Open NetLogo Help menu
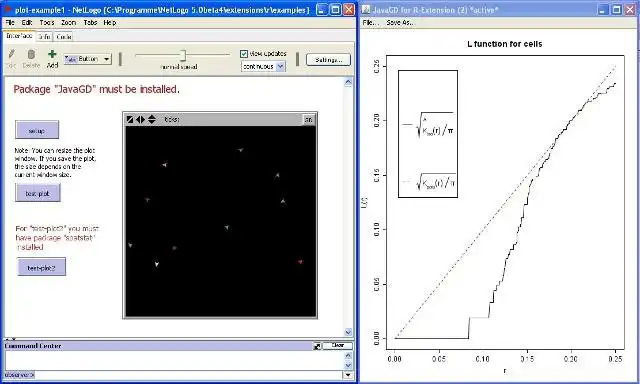Image resolution: width=640 pixels, height=384 pixels. coord(109,22)
